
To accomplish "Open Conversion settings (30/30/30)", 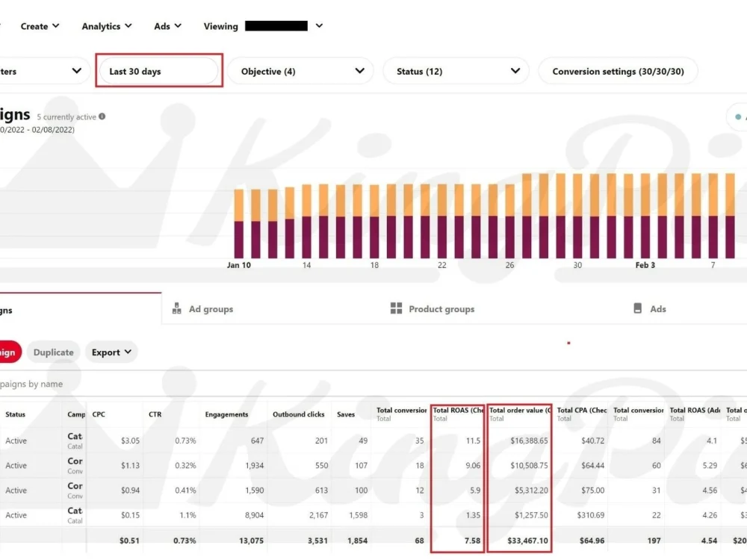I will 618,72.
